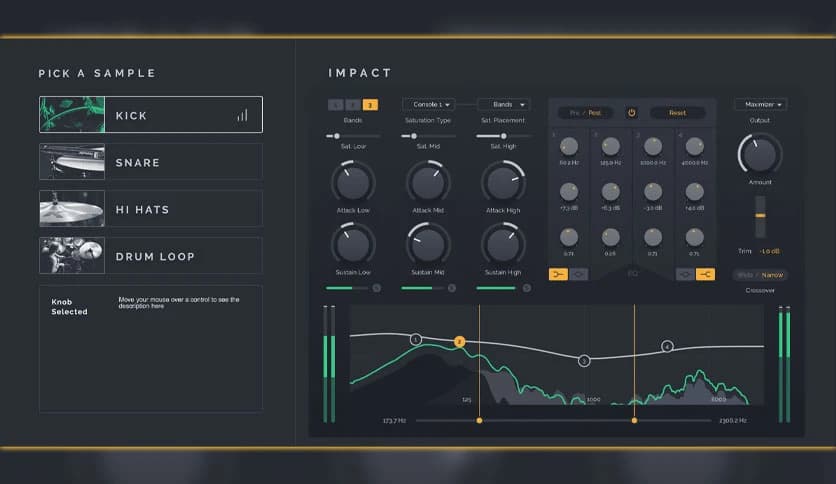Open the Maximizer output dropdown
This screenshot has height=484, width=836.
(x=760, y=104)
